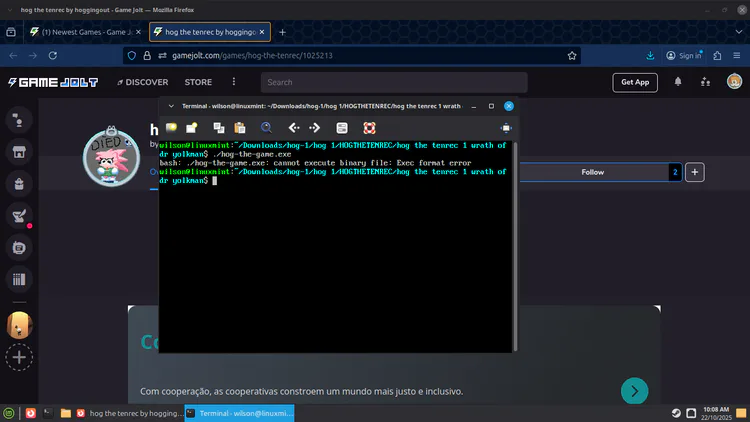Open the backpack icon in the sidebar
Screen dimensions: 750x422
coord(19,184)
